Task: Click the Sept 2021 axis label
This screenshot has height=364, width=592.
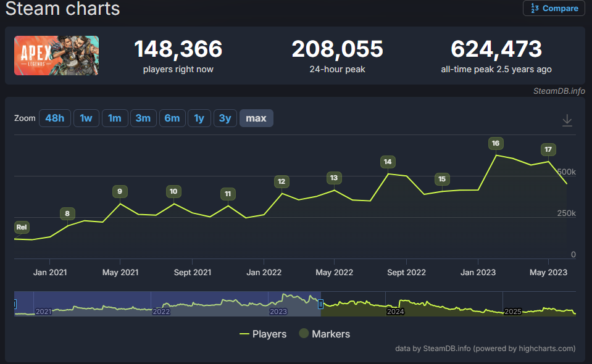Action: click(193, 272)
